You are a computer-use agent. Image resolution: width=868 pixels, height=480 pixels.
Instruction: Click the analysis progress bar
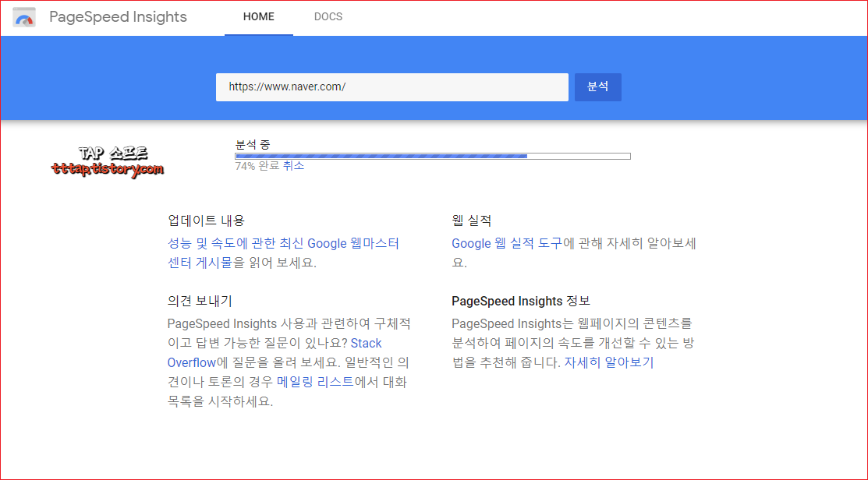(x=433, y=157)
